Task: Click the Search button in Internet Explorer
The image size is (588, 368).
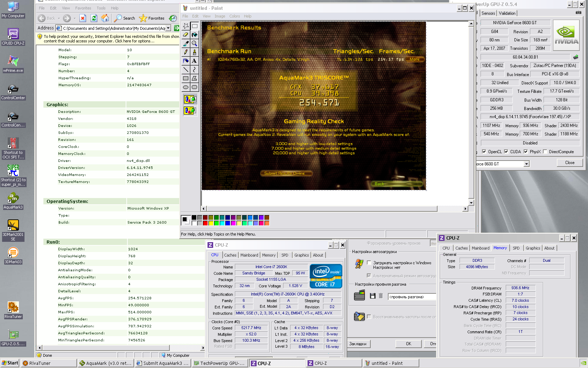Action: [125, 18]
